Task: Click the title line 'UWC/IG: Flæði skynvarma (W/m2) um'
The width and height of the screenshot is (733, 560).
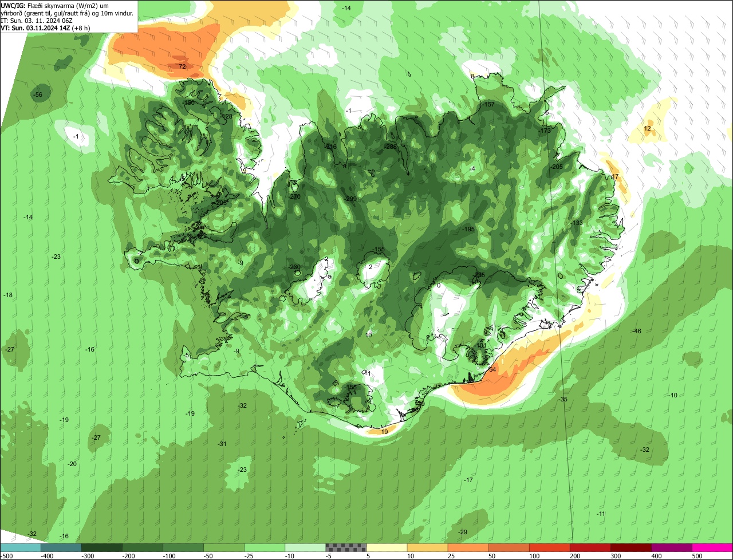Action: coord(55,5)
